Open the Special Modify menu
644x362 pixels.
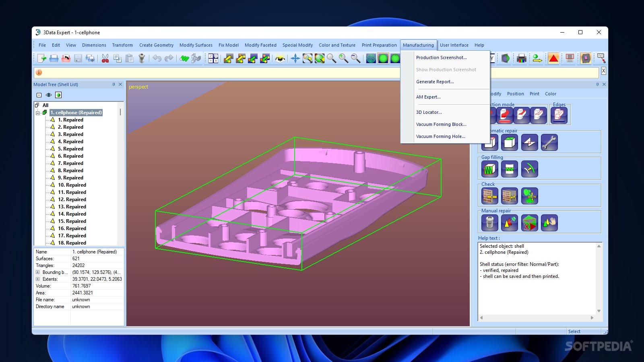297,45
